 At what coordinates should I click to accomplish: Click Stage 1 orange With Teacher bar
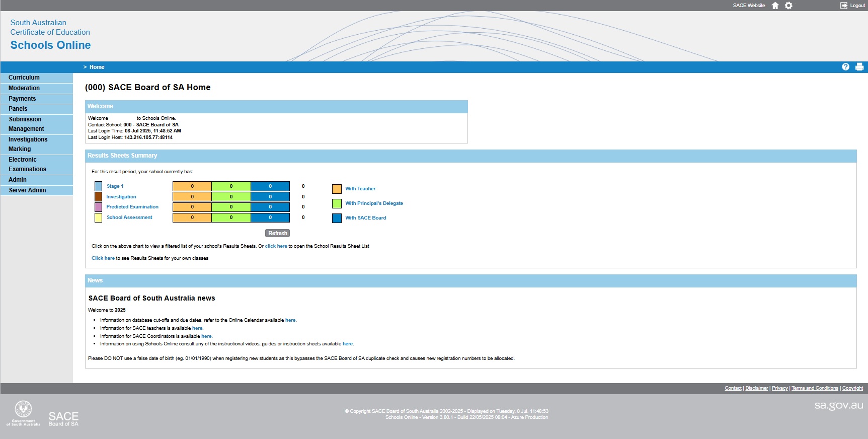192,186
